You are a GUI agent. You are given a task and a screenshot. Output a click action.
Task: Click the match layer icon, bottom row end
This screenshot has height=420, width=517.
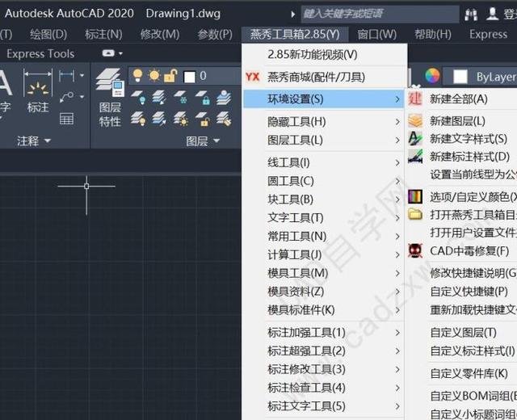pos(224,119)
